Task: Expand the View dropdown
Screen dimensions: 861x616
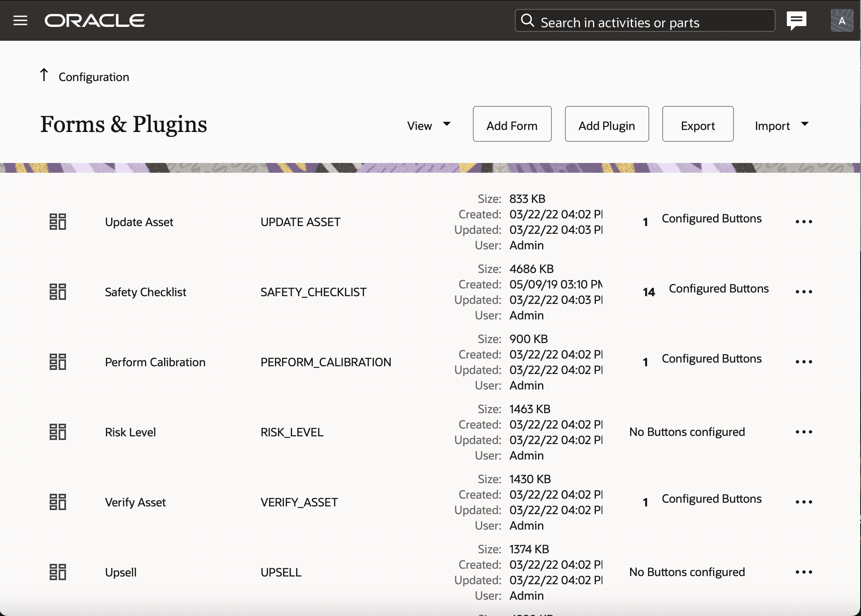Action: pos(428,125)
